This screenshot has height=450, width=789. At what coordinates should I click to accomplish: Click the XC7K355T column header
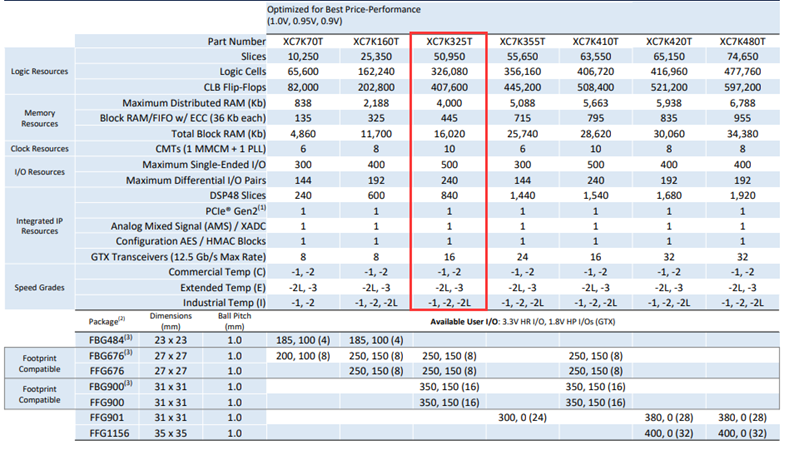(522, 41)
